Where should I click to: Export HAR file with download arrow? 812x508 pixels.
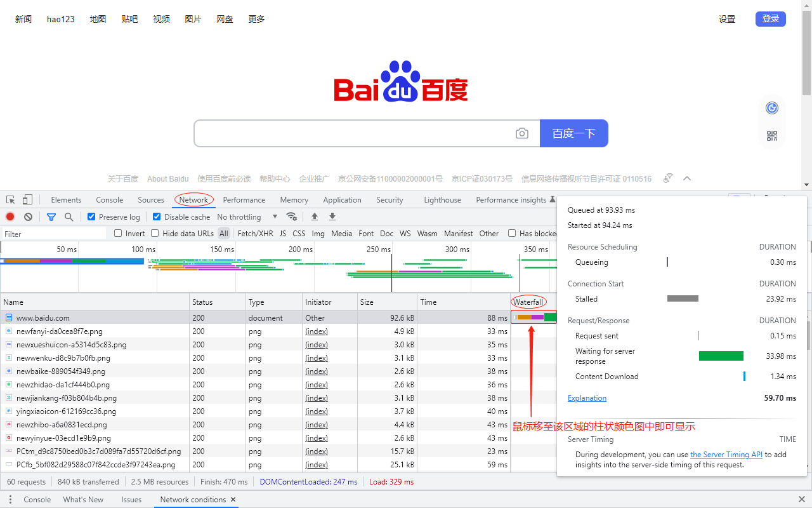click(332, 217)
